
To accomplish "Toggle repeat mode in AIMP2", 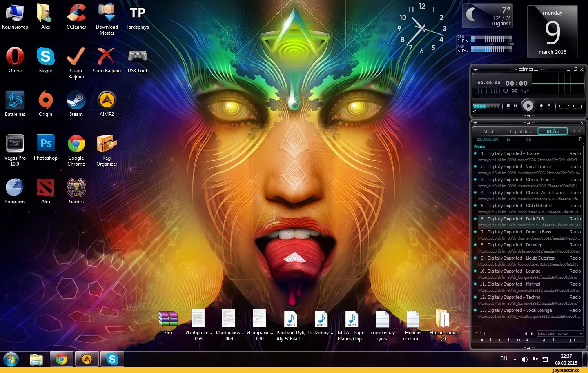I will tap(506, 91).
